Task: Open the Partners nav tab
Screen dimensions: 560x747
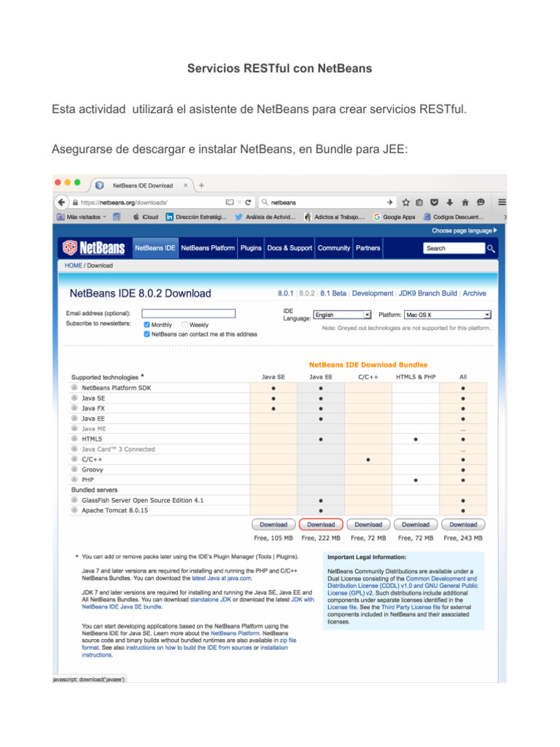Action: (x=368, y=248)
